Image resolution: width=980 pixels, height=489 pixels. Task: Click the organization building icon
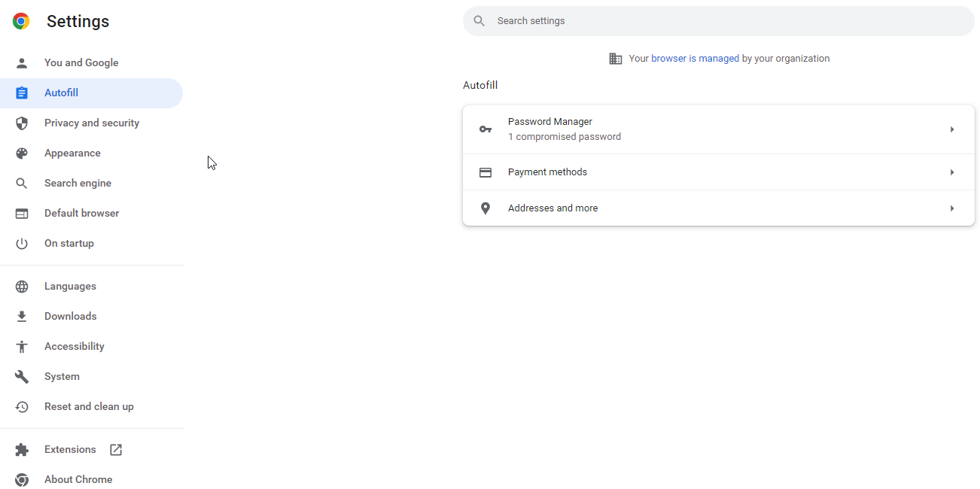616,59
